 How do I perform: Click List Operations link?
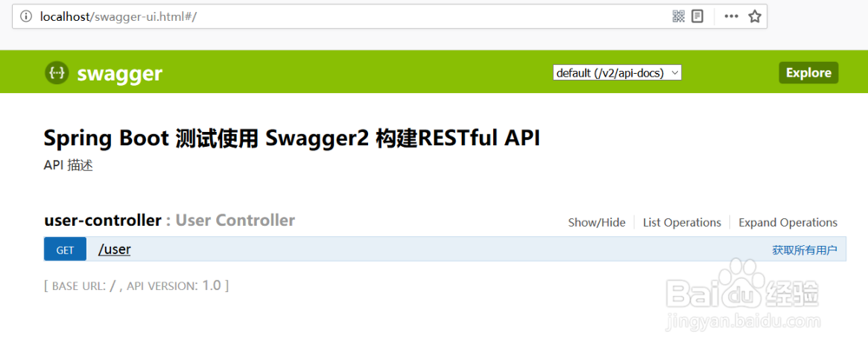682,222
